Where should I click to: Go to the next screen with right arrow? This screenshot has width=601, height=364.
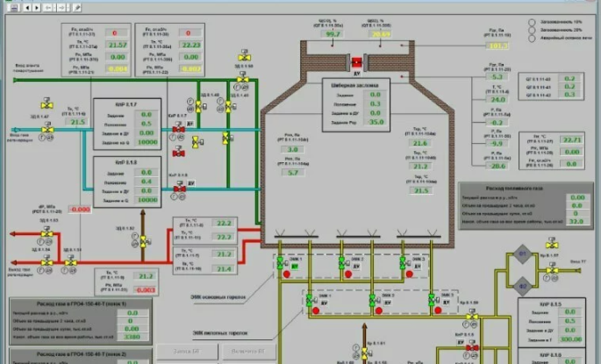click(x=35, y=6)
